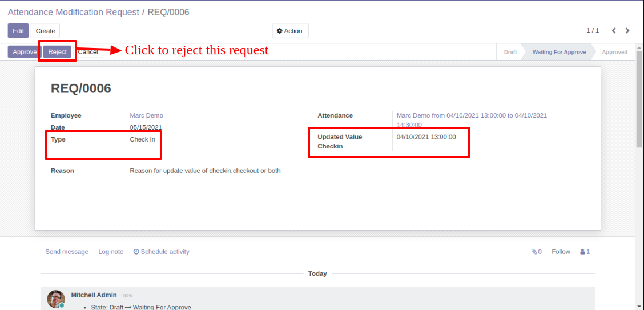644x310 pixels.
Task: Click the Edit button
Action: pyautogui.click(x=18, y=31)
